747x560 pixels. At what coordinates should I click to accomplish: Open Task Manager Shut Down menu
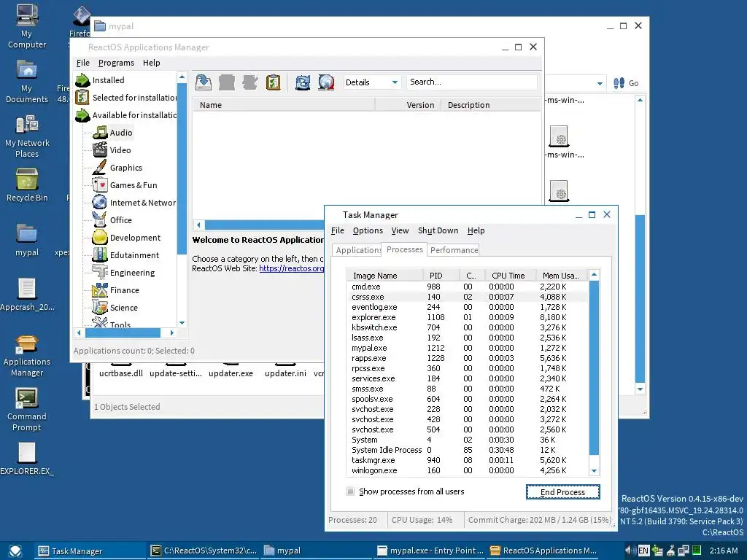[438, 230]
